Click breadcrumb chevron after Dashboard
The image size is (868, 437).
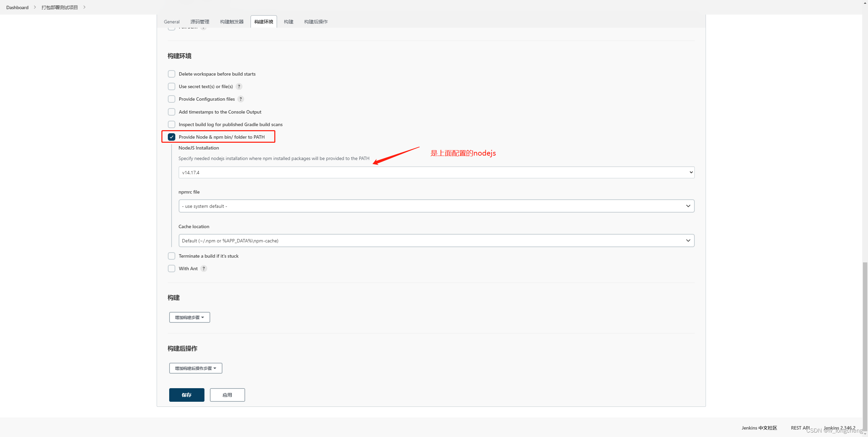tap(35, 7)
